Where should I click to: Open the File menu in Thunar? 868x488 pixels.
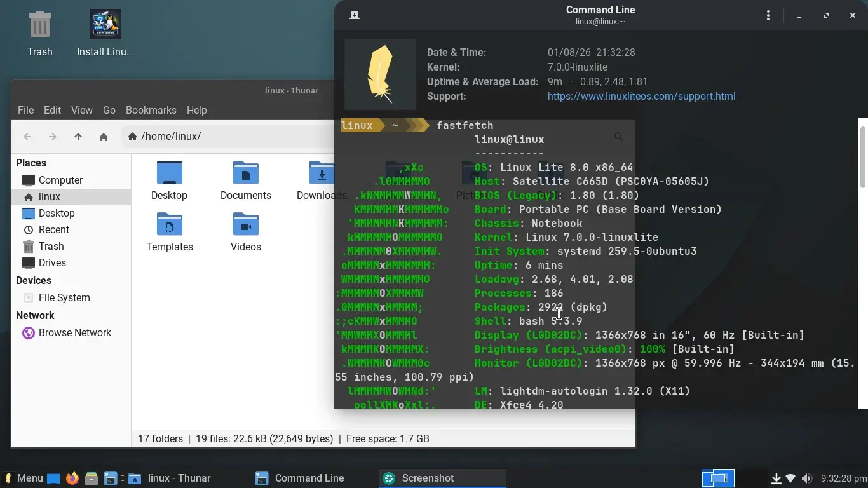click(x=25, y=110)
